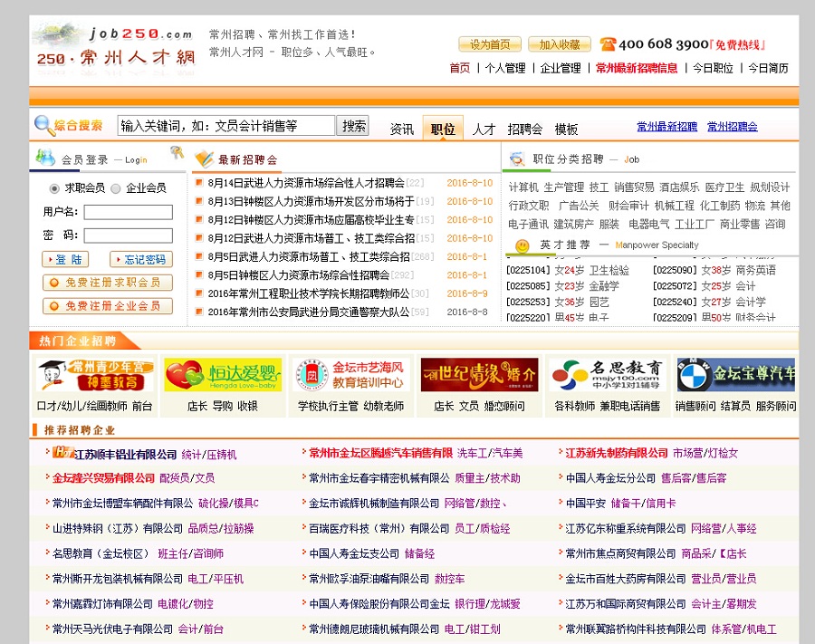Switch to 招聘会 search tab

[x=524, y=129]
